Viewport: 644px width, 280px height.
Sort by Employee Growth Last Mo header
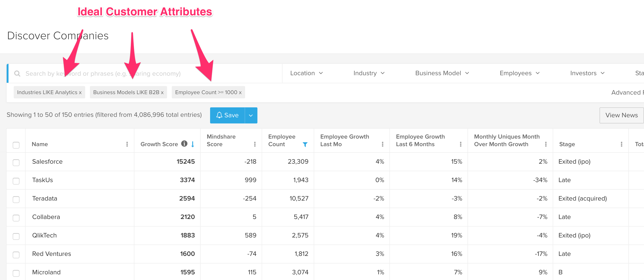(344, 140)
